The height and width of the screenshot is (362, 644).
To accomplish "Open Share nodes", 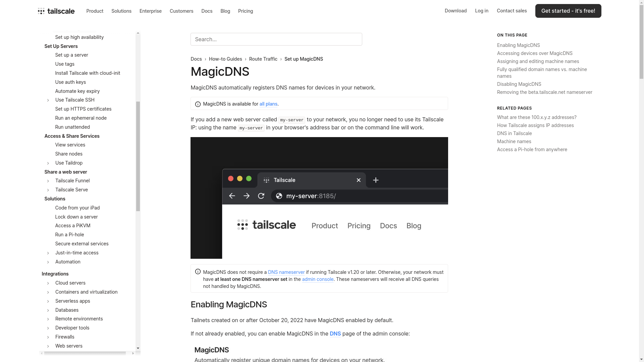I will [x=69, y=154].
